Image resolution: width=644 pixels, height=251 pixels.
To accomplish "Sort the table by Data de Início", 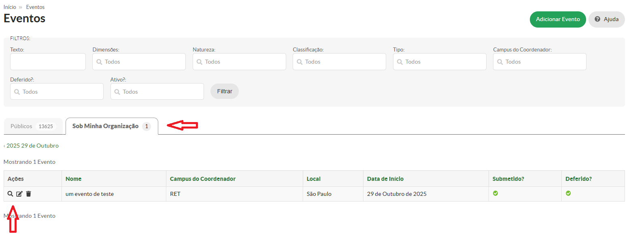I will pos(385,179).
